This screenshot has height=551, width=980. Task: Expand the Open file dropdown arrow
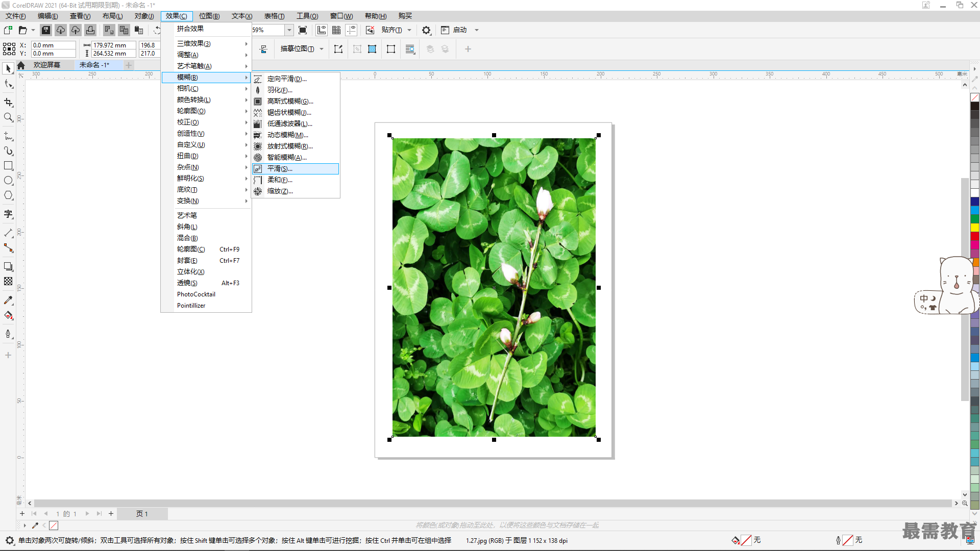pos(33,30)
